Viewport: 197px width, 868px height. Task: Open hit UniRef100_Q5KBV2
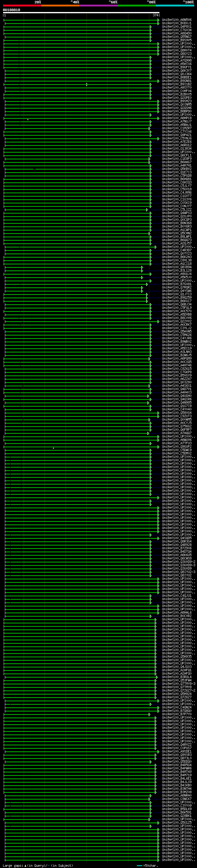177,169
